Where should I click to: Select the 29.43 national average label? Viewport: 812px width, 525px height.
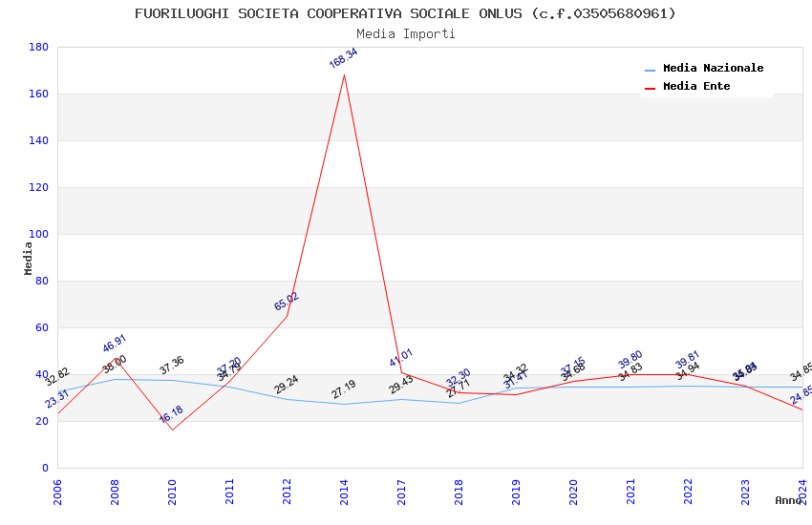click(401, 385)
